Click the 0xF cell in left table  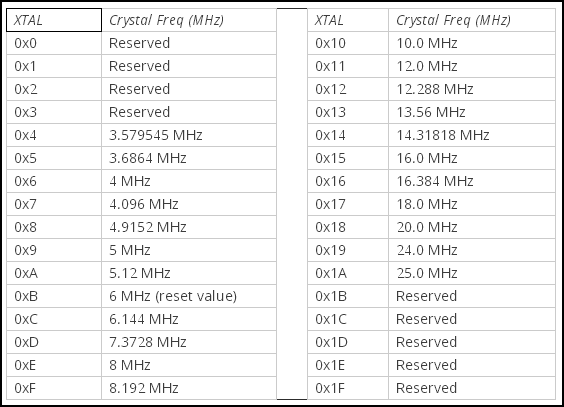[x=54, y=388]
